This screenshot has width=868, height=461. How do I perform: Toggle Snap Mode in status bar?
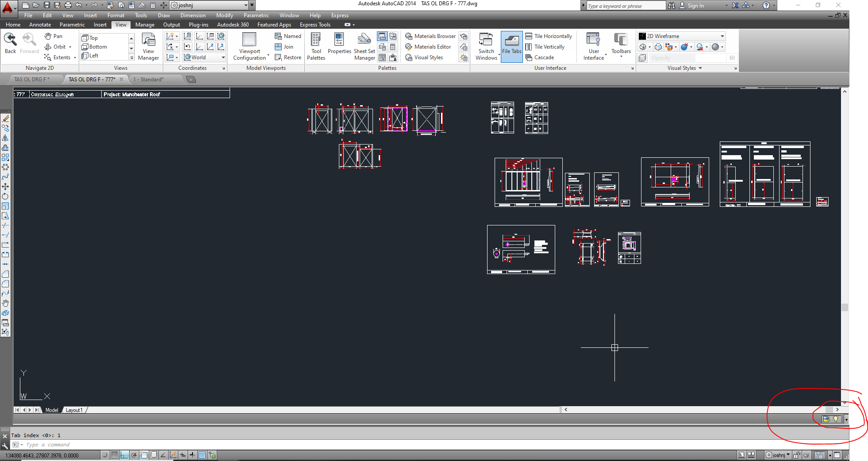[x=105, y=455]
